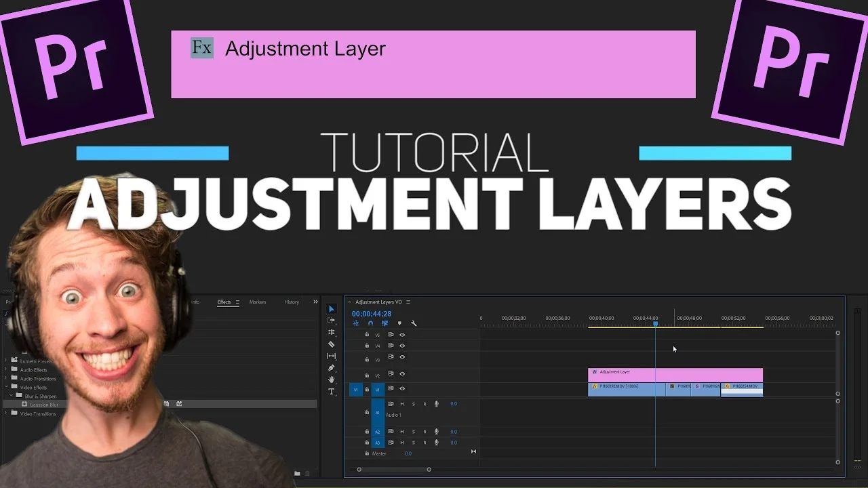
Task: Show hidden panel tabs overflow chevrons
Action: click(315, 302)
